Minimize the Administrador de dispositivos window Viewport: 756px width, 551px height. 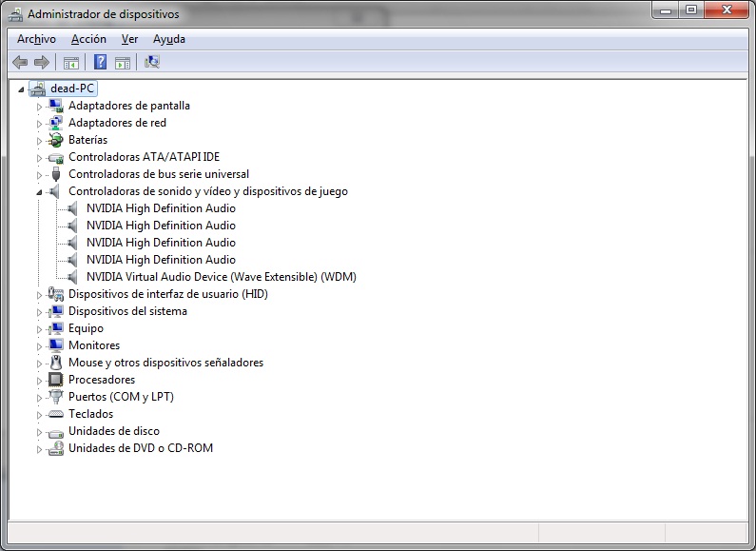pos(666,10)
